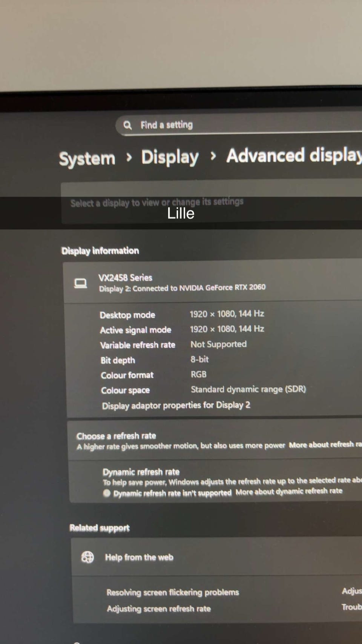Click the Desktop mode label

tap(127, 315)
